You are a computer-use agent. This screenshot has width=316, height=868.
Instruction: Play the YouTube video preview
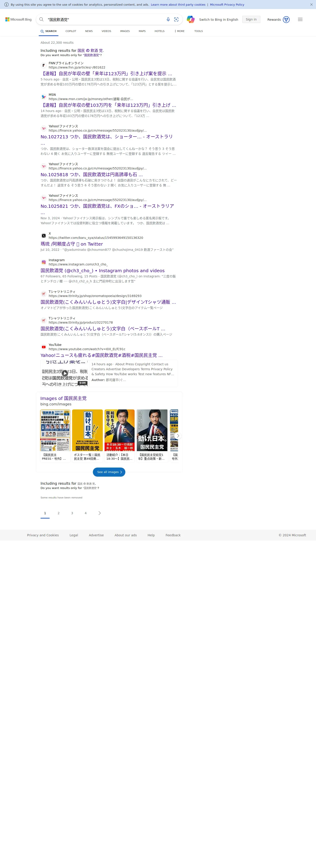click(x=65, y=373)
